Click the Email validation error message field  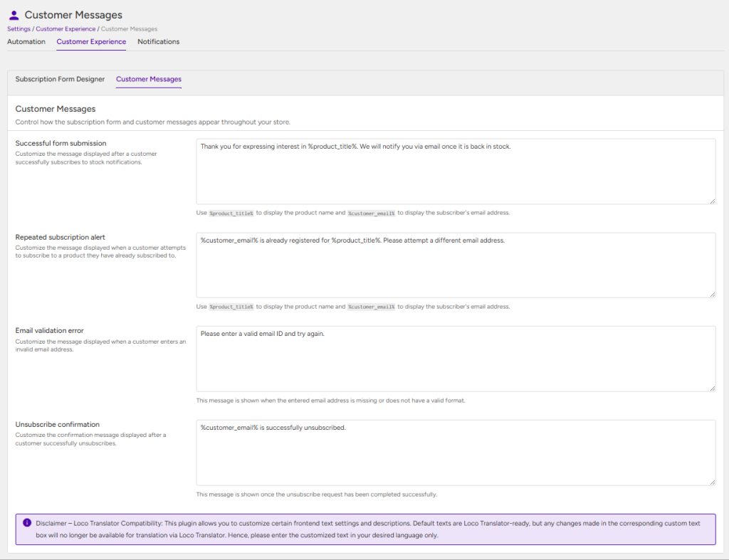tap(456, 359)
